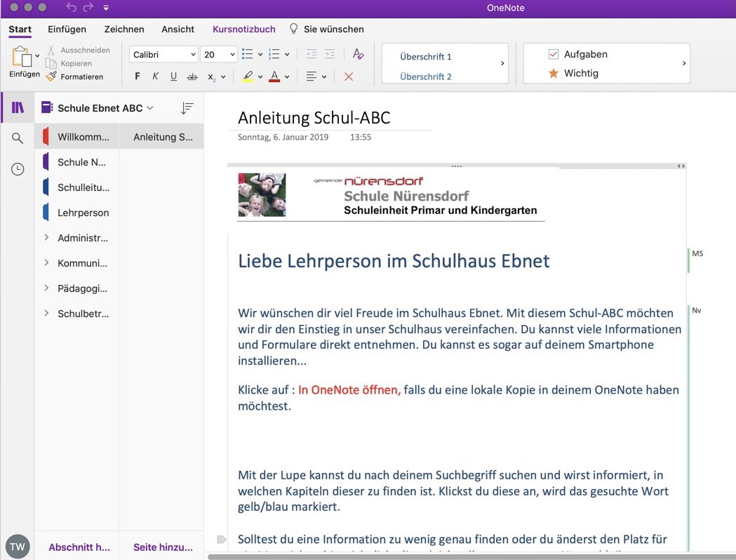Apply red font color

pos(274,76)
